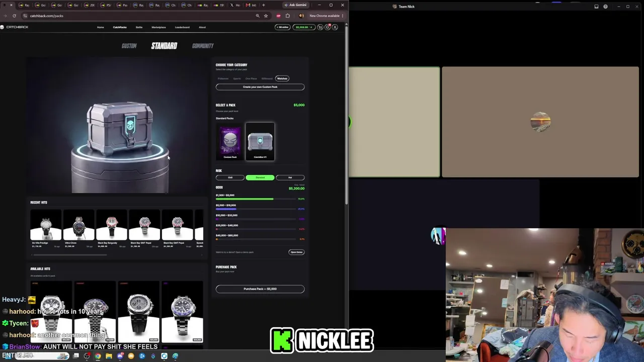Click the page vertical scrollbar
The height and width of the screenshot is (362, 644).
(x=347, y=116)
